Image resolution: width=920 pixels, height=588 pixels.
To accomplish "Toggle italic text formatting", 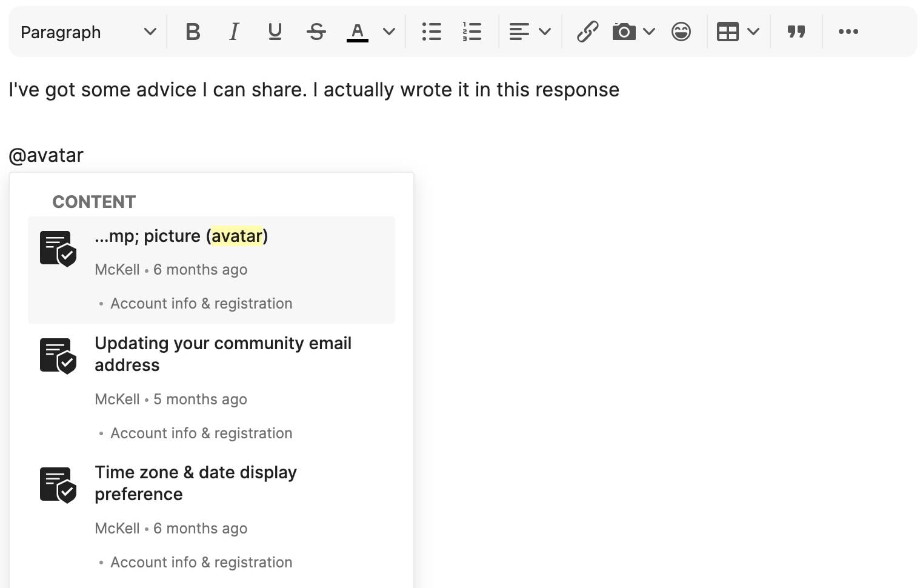I will click(x=234, y=32).
